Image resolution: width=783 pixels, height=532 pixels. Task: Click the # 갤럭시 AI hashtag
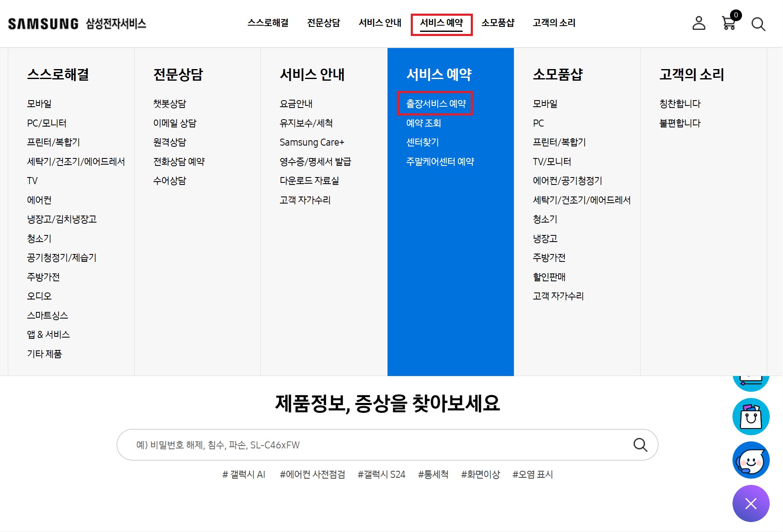(244, 474)
